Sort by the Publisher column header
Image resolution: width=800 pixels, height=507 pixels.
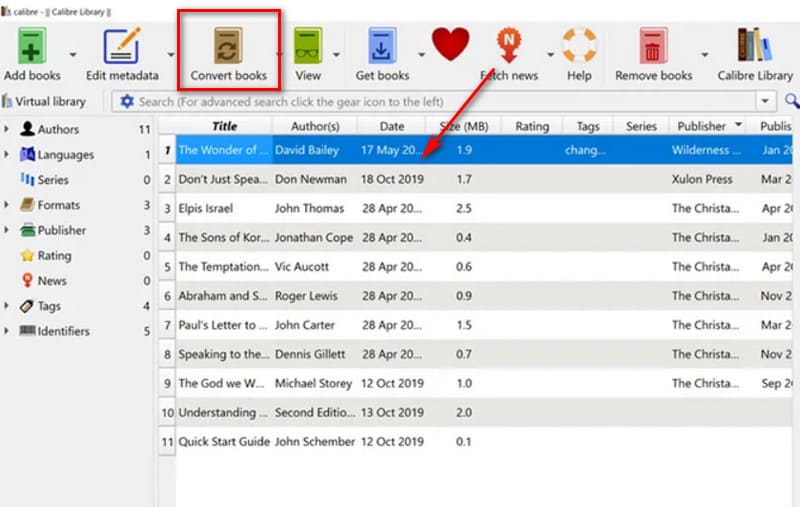[x=708, y=126]
